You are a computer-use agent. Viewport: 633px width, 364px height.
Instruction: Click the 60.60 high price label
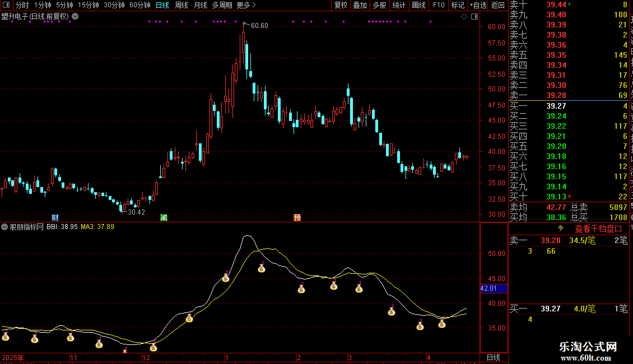[259, 25]
